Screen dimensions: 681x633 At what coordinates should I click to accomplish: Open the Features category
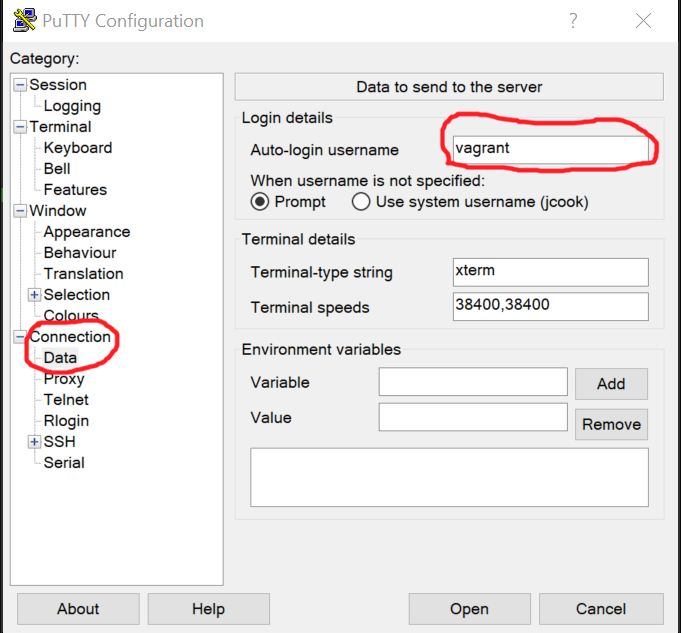(75, 190)
